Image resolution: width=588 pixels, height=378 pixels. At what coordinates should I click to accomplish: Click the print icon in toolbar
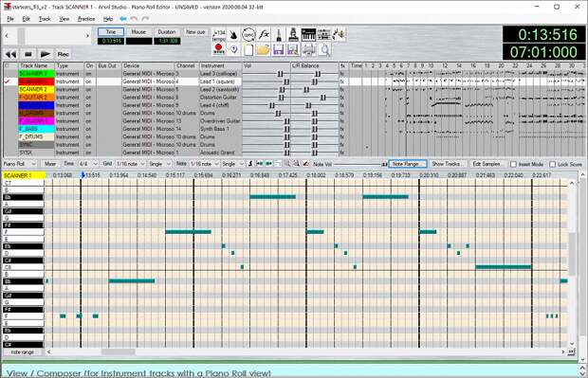pos(308,49)
